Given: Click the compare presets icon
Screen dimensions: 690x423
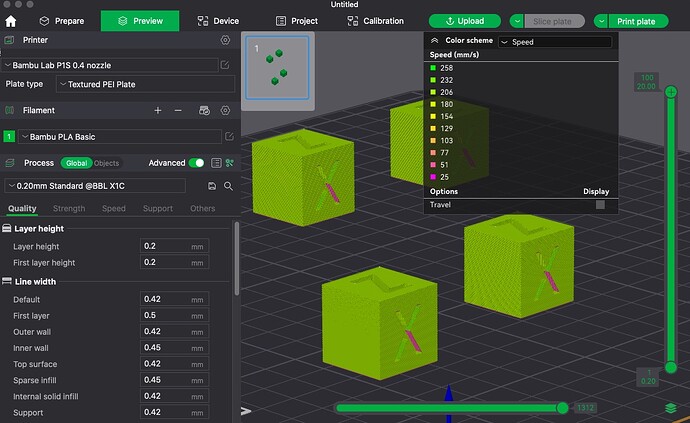Looking at the screenshot, I should (x=229, y=163).
